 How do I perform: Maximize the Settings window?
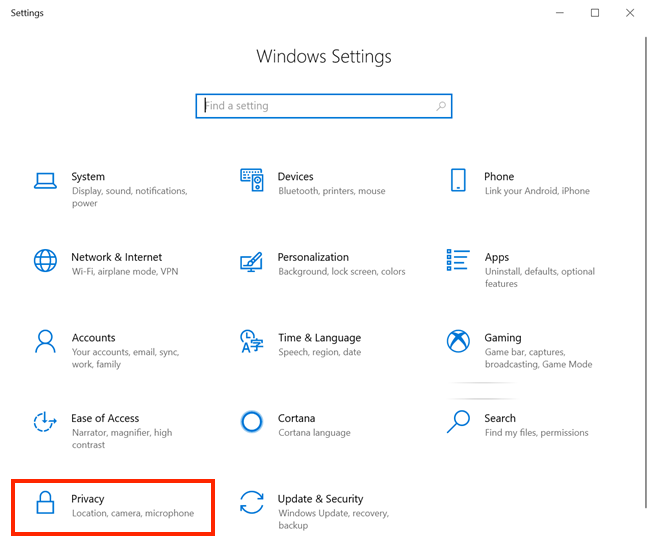(595, 13)
